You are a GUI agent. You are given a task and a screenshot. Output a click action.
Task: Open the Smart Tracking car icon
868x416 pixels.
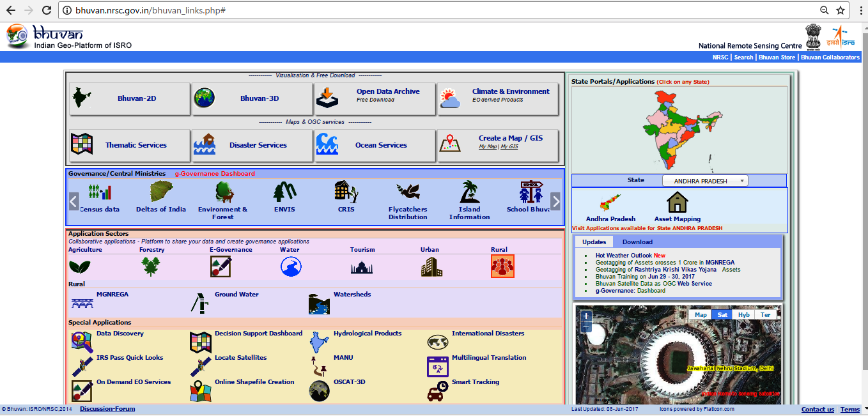(x=438, y=391)
